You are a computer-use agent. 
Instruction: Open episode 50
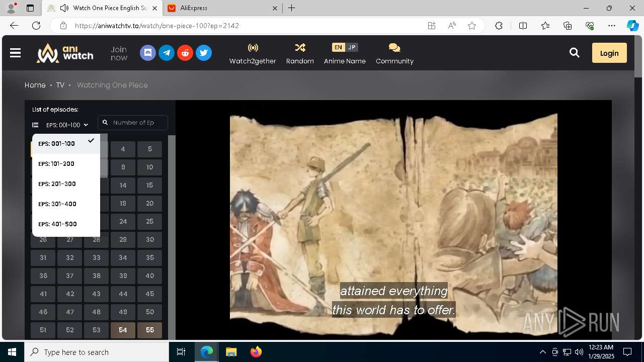pos(149,312)
